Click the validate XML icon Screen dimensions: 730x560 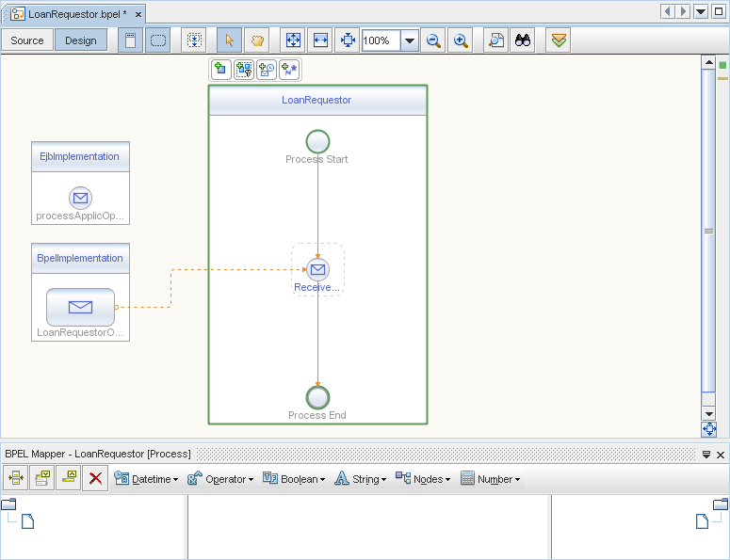click(x=559, y=40)
